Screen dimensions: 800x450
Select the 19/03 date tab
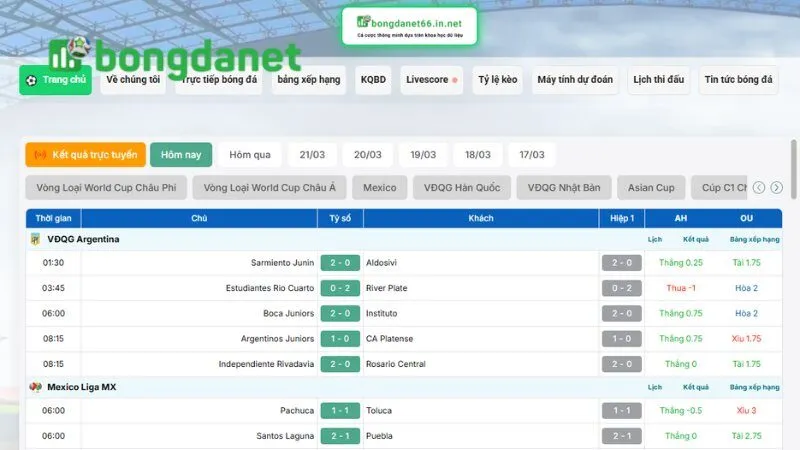point(423,155)
